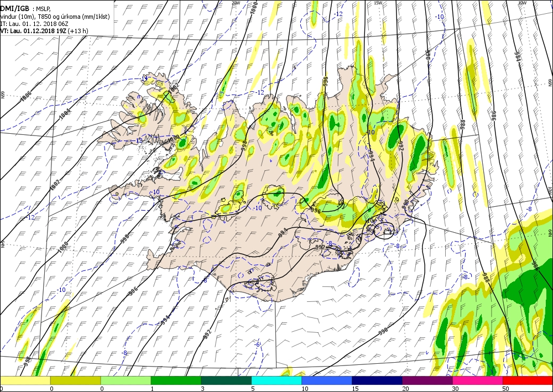Click the legend scale value 3
Screen dimensions: 553x392
click(x=203, y=389)
